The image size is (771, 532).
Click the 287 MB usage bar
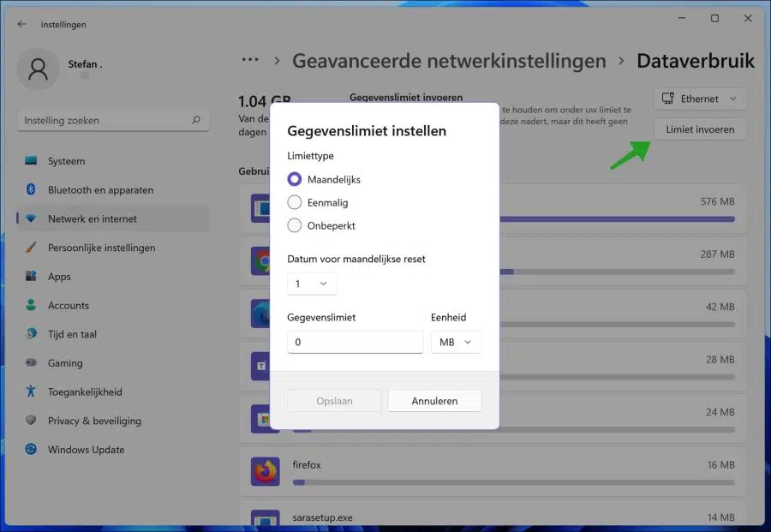(617, 272)
